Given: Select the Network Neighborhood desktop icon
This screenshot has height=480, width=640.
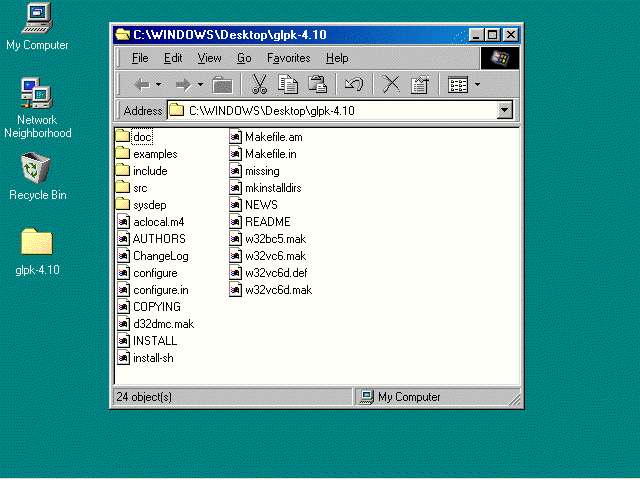Looking at the screenshot, I should [x=37, y=93].
